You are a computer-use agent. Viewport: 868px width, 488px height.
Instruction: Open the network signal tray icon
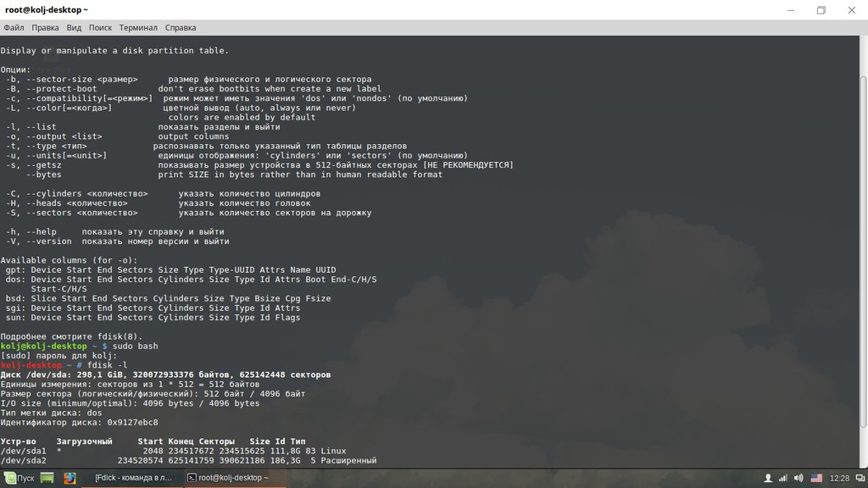pyautogui.click(x=782, y=478)
